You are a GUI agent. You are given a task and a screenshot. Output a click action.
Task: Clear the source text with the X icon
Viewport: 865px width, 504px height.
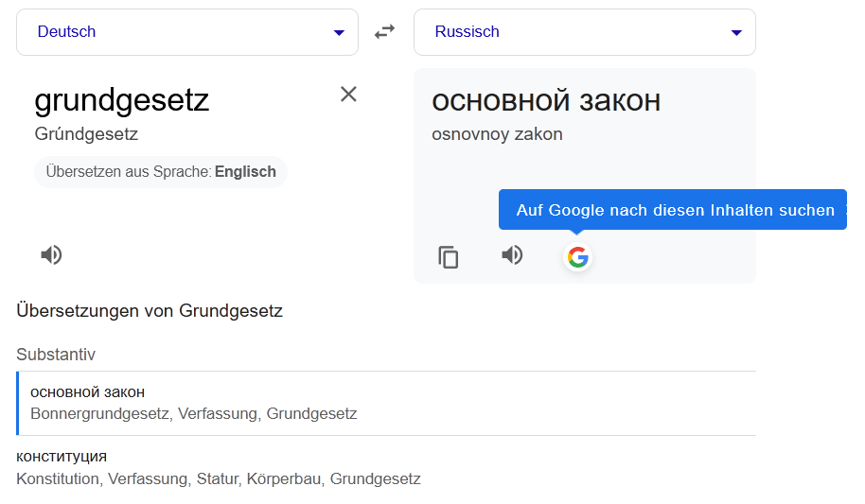click(348, 94)
